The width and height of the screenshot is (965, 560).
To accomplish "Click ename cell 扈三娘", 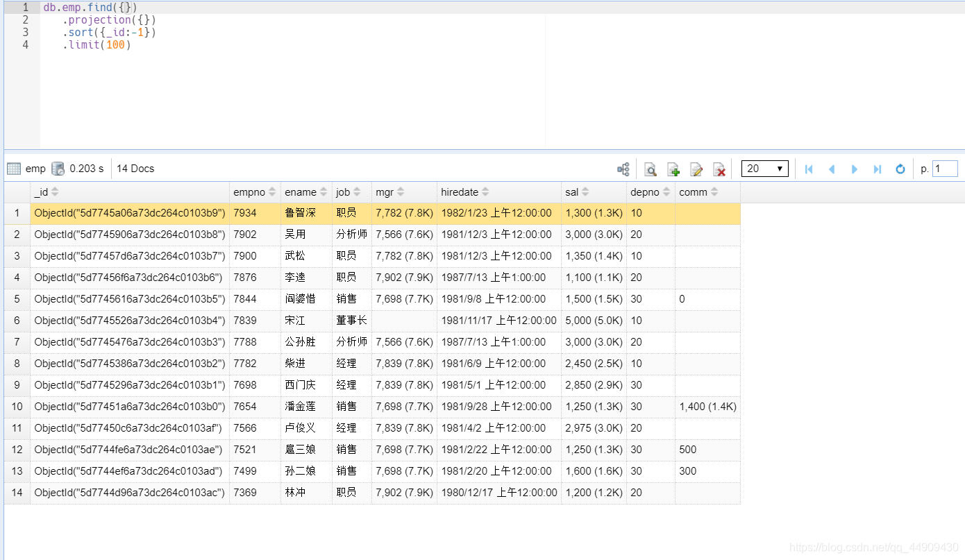I will coord(307,450).
